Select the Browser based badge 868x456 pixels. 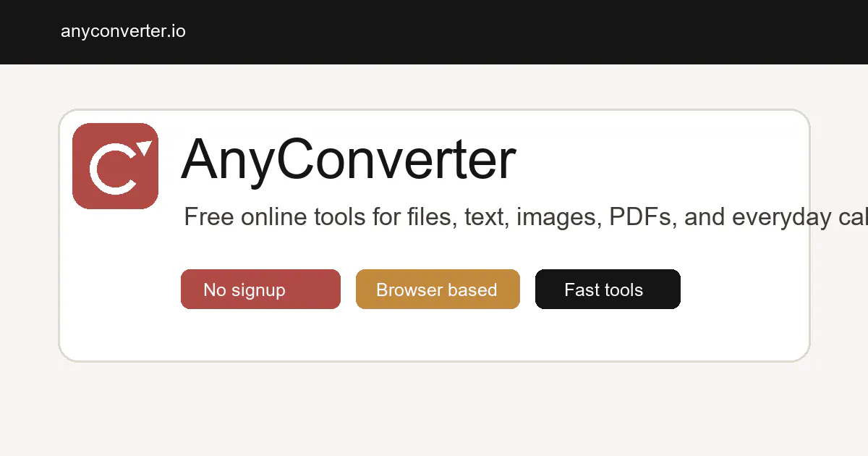click(x=438, y=290)
